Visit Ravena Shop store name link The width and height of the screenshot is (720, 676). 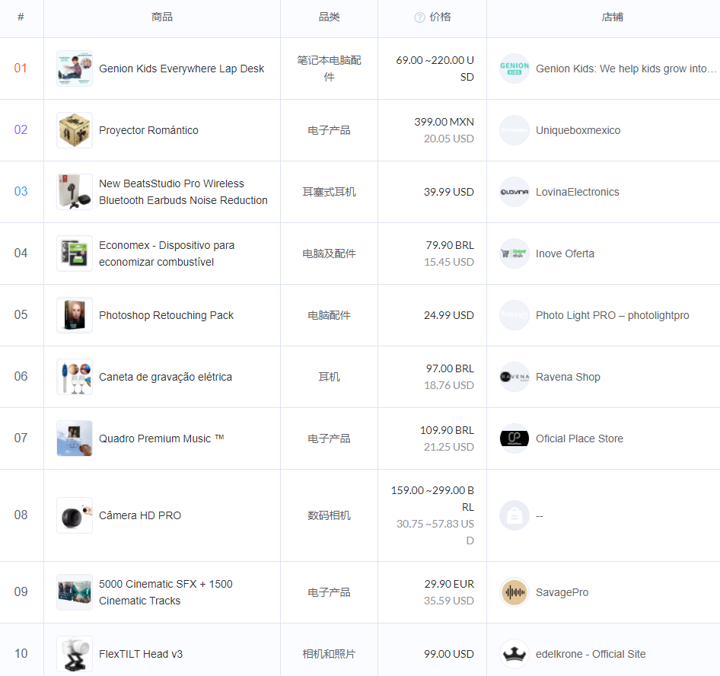(x=568, y=377)
